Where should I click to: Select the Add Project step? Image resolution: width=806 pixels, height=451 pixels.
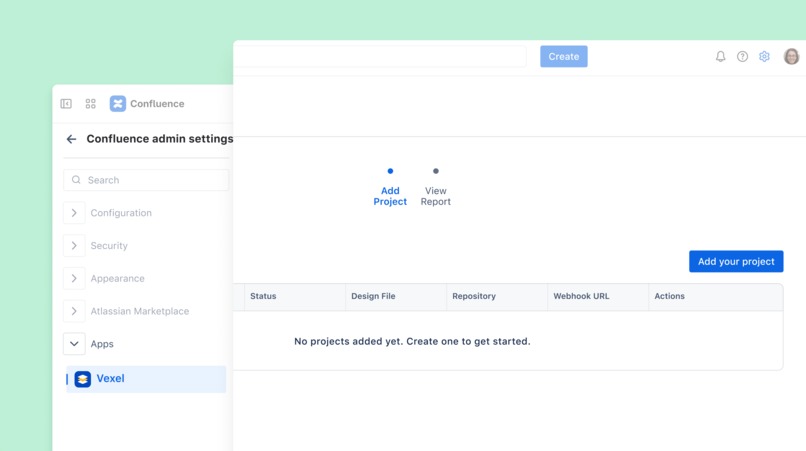click(x=390, y=188)
